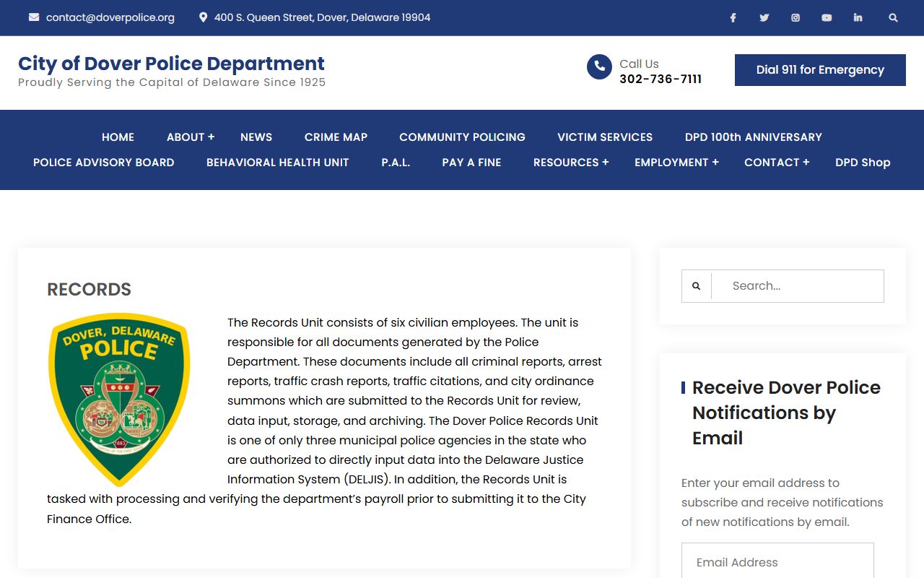
Task: Open VICTIM SERVICES menu item
Action: [x=605, y=137]
